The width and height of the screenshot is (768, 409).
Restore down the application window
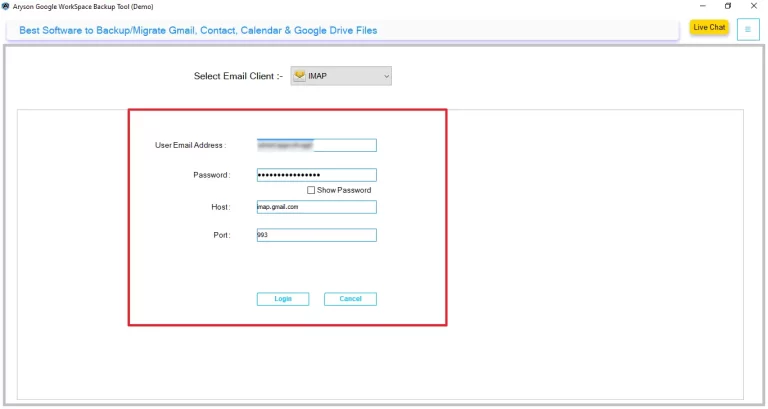728,6
